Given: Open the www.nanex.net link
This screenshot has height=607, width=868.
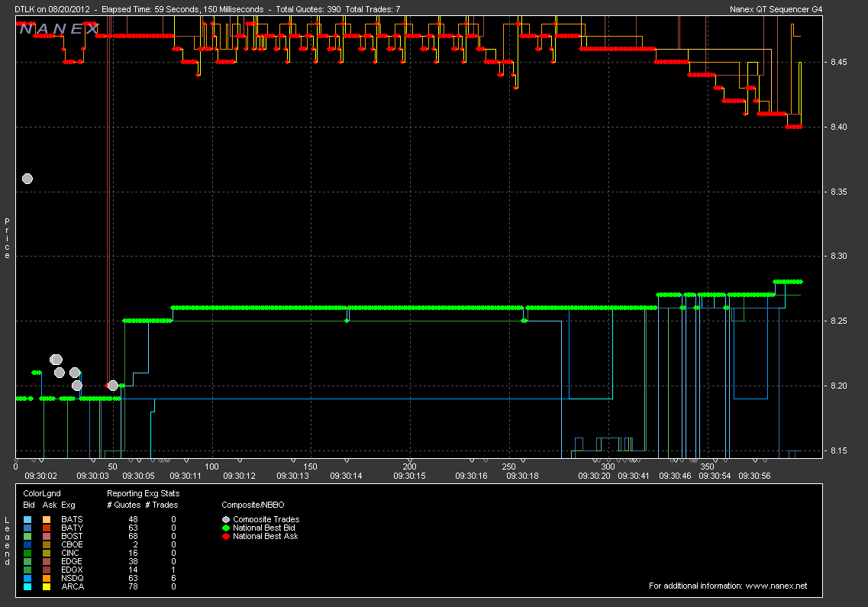Looking at the screenshot, I should click(x=776, y=586).
